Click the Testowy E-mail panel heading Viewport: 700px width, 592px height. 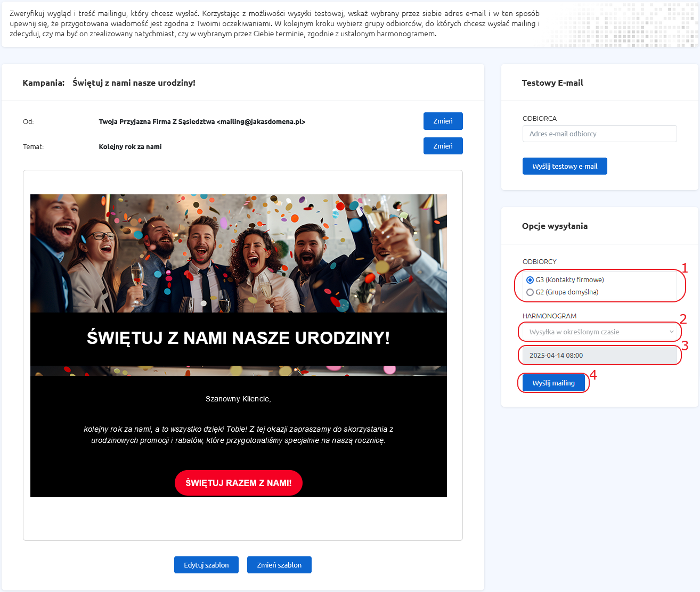552,83
